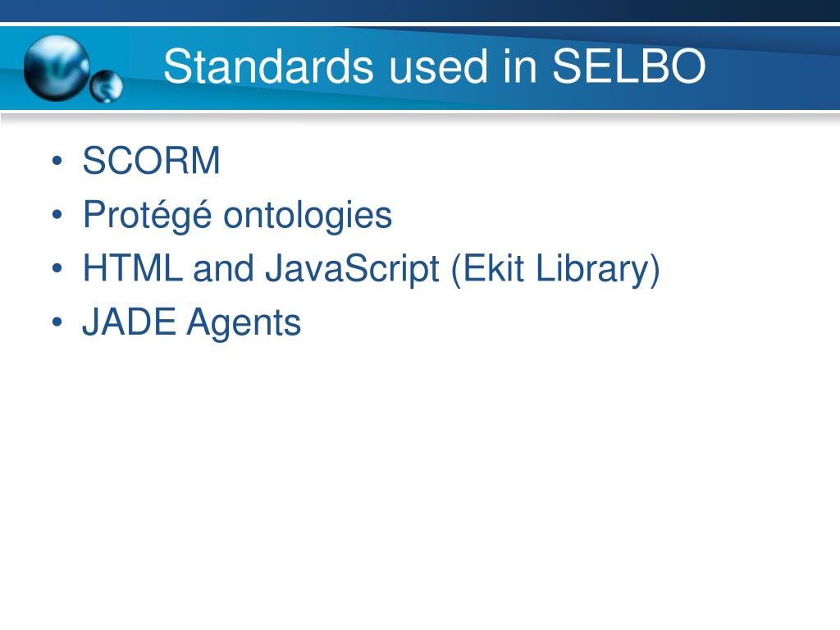Click the word 'Agents'
This screenshot has height=630, width=840.
244,323
